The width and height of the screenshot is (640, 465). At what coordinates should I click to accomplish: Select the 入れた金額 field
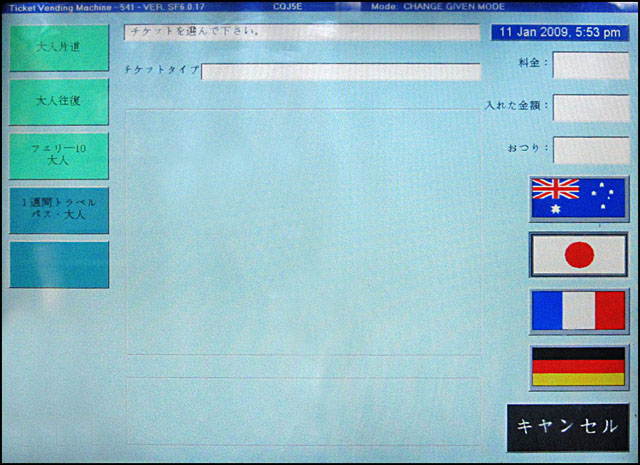coord(591,108)
